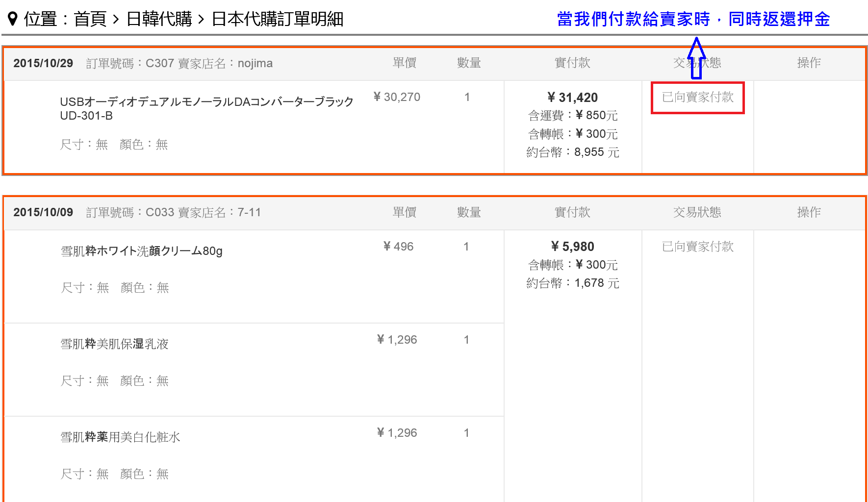Click the second breadcrumb chevron separator
This screenshot has width=868, height=502.
point(202,20)
